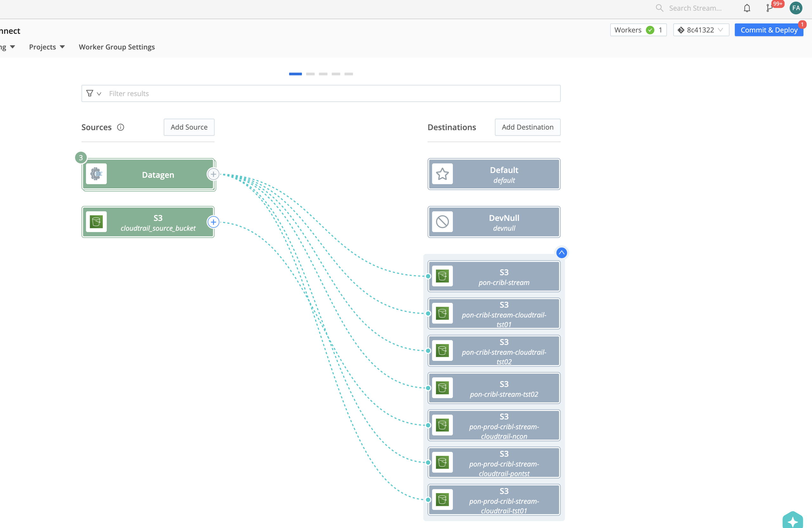Image resolution: width=812 pixels, height=528 pixels.
Task: Click the star icon on Default destination
Action: (442, 174)
